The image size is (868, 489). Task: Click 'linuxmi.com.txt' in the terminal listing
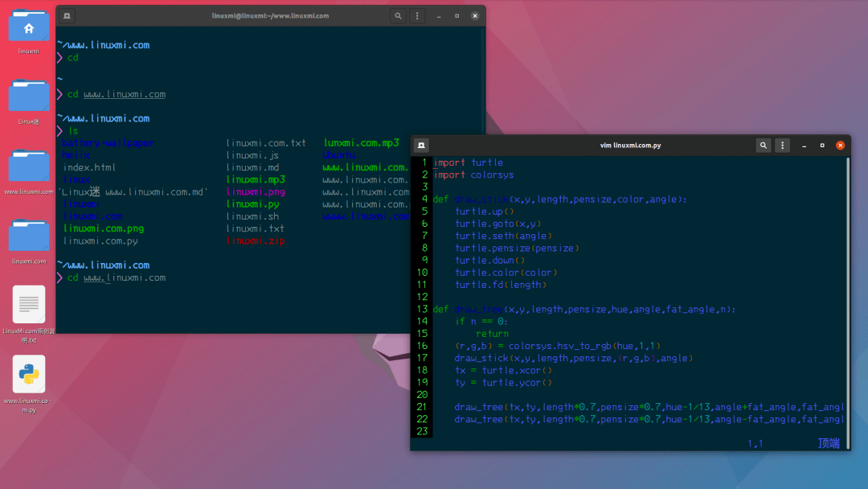point(266,143)
